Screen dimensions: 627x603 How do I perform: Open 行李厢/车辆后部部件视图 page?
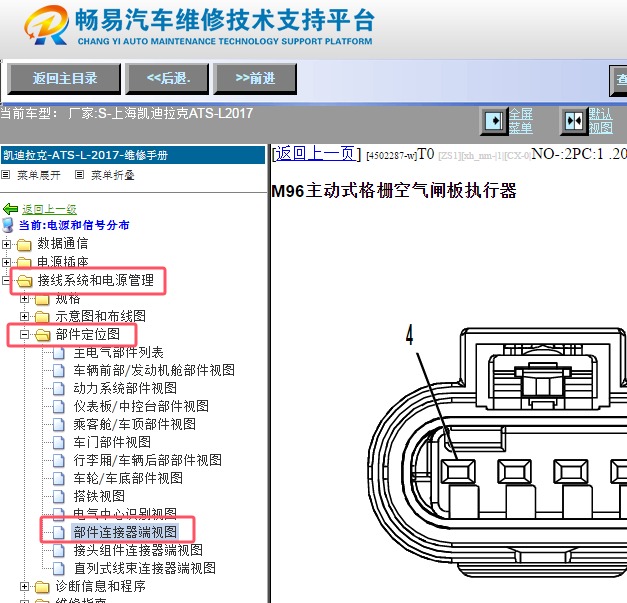click(x=148, y=460)
